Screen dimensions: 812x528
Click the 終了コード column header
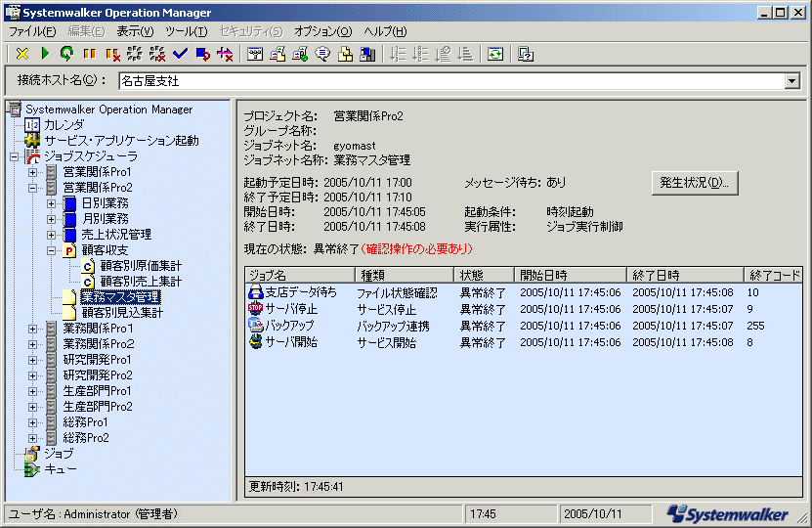coord(774,276)
